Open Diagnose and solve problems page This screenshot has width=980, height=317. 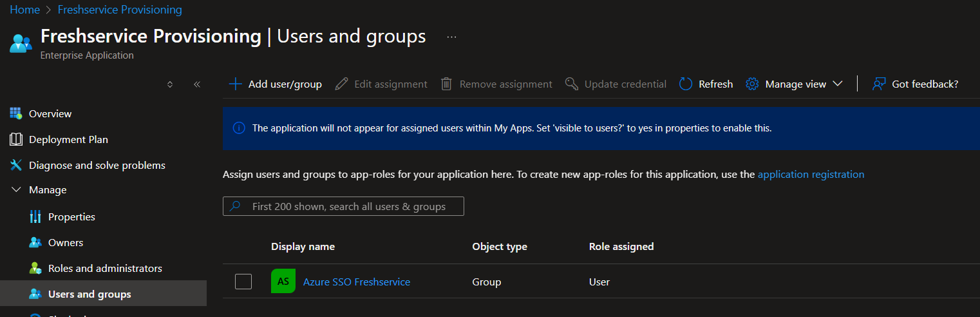pos(97,165)
